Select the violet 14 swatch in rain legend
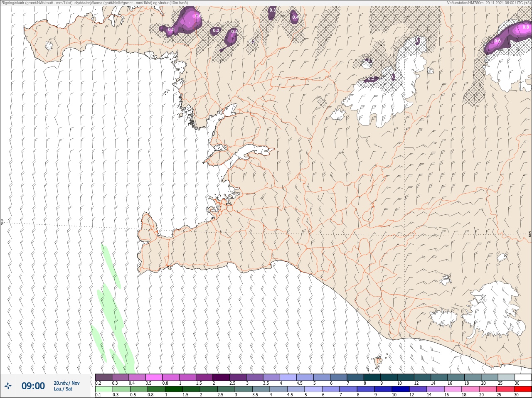 436,389
